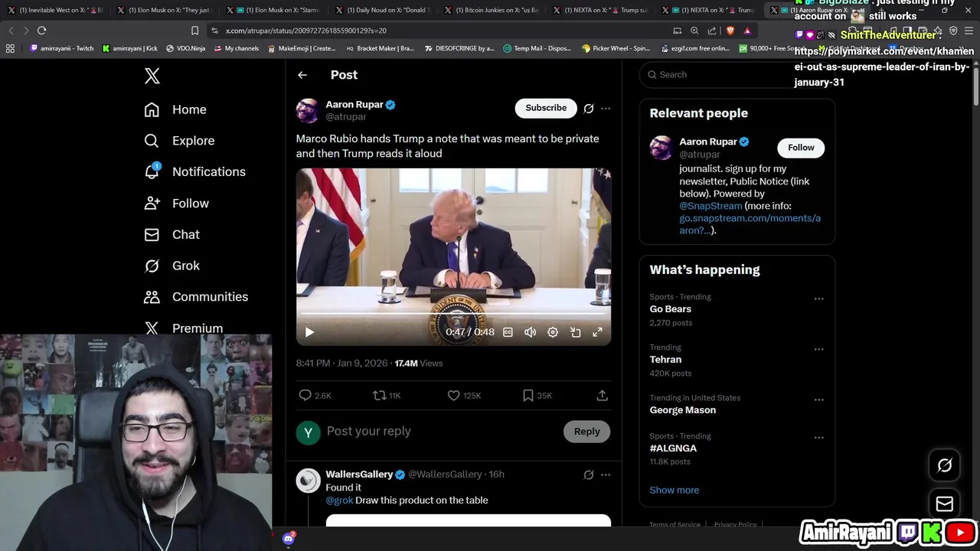Share the post via share icon
Viewport: 980px width, 551px height.
coord(603,396)
